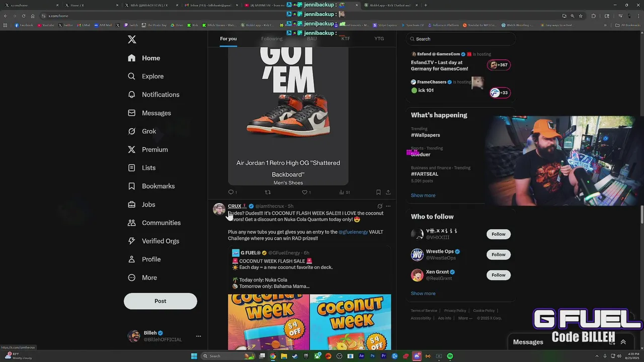644x362 pixels.
Task: Open account menu dots beside Billeh
Action: [198, 336]
